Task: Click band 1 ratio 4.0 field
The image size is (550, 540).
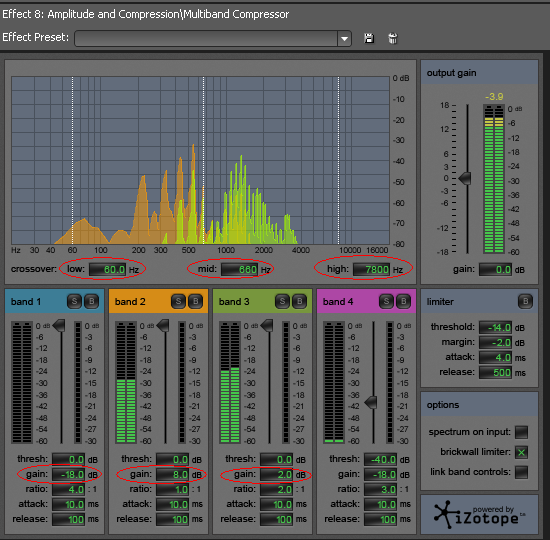Action: (68, 489)
